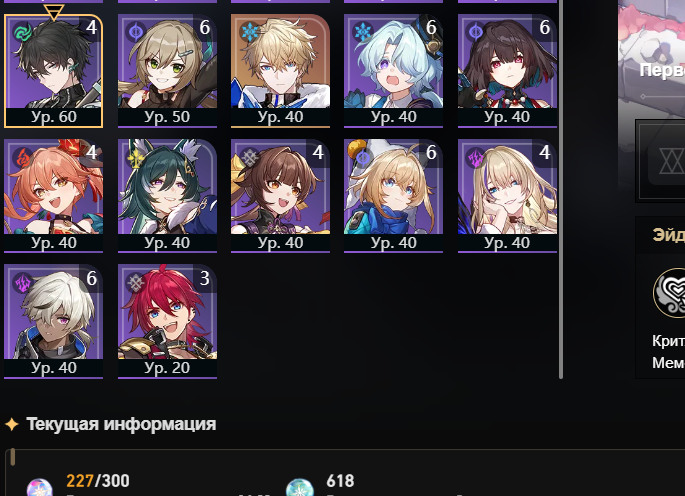The width and height of the screenshot is (685, 496).
Task: Click the fire element icon on orange-haired card
Action: pos(23,157)
